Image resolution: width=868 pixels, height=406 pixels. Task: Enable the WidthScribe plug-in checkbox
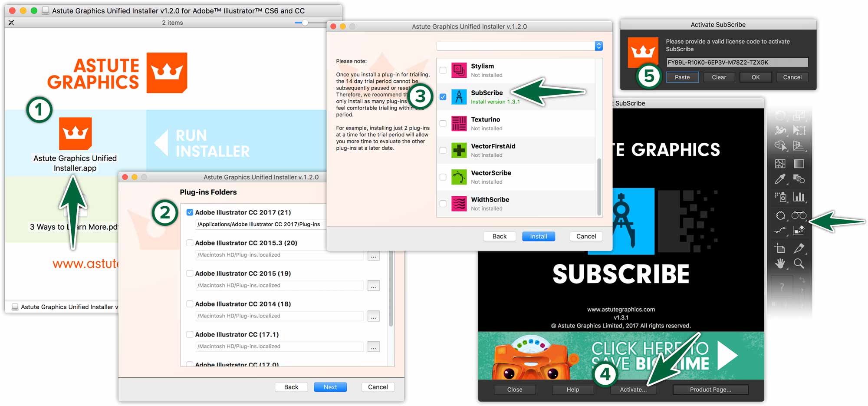click(443, 204)
